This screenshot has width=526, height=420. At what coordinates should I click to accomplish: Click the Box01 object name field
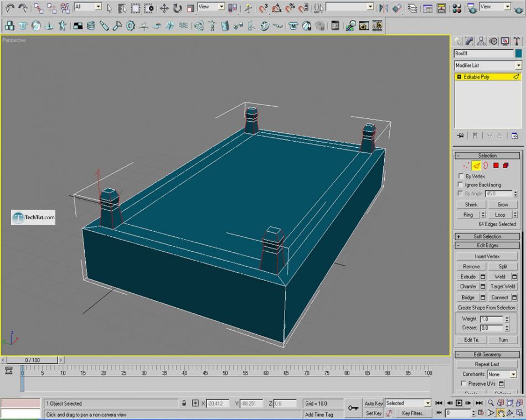pyautogui.click(x=484, y=53)
